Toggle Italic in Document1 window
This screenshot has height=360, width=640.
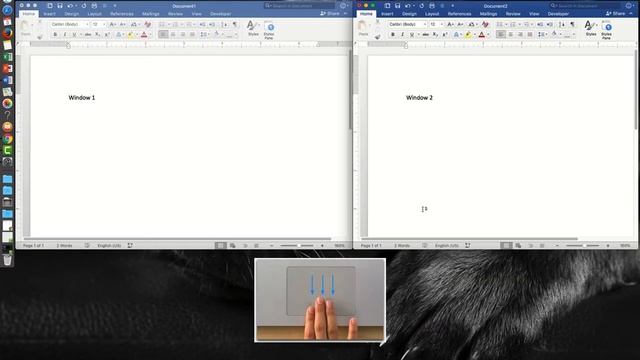[x=64, y=35]
